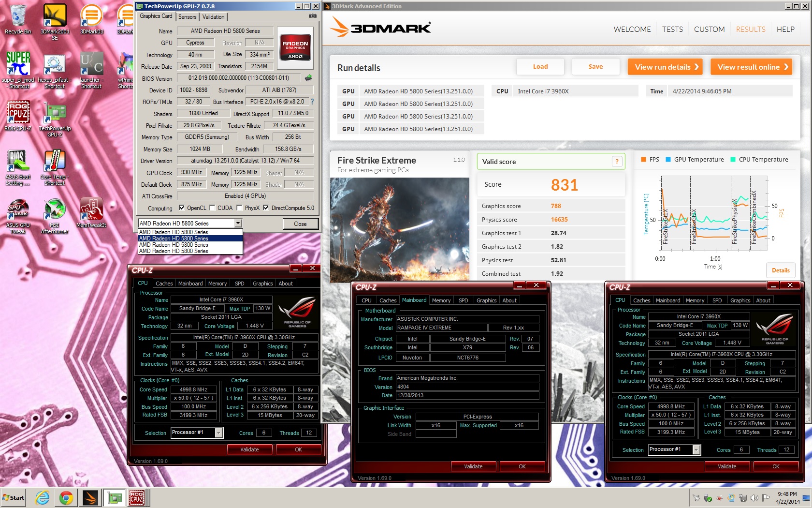The image size is (812, 508).
Task: Click the Fire Strike Extreme thumbnail image
Action: point(400,229)
